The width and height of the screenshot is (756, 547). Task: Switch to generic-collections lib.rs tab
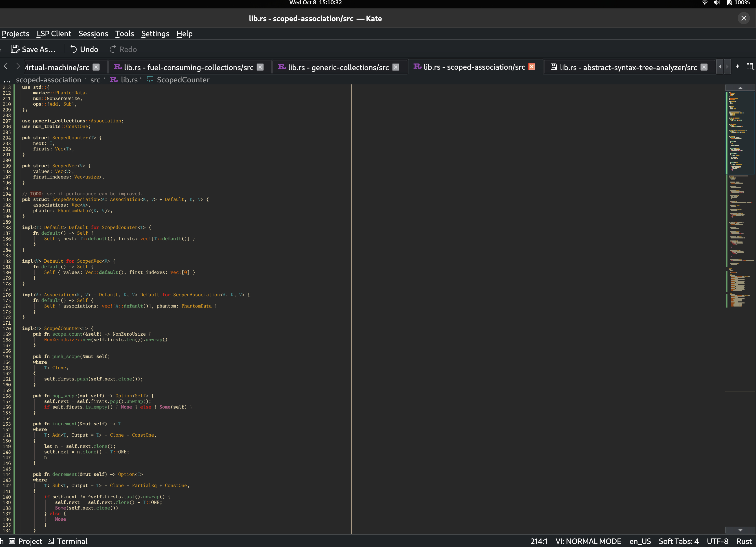click(x=338, y=67)
